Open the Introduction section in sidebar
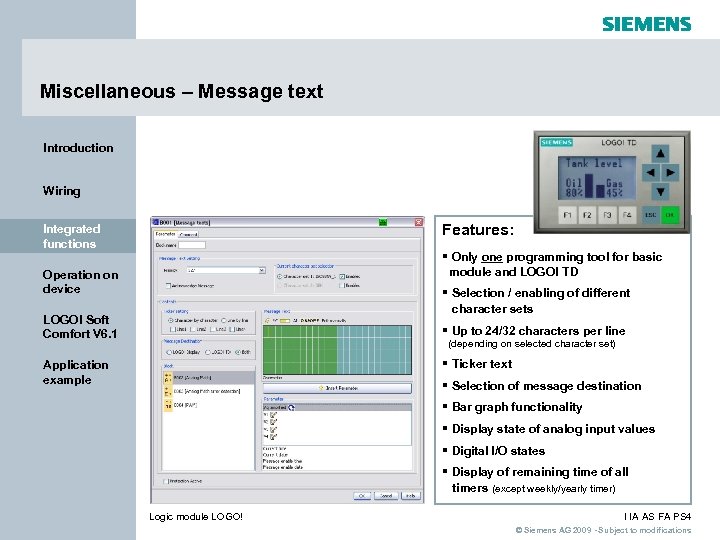This screenshot has width=720, height=540. 78,148
